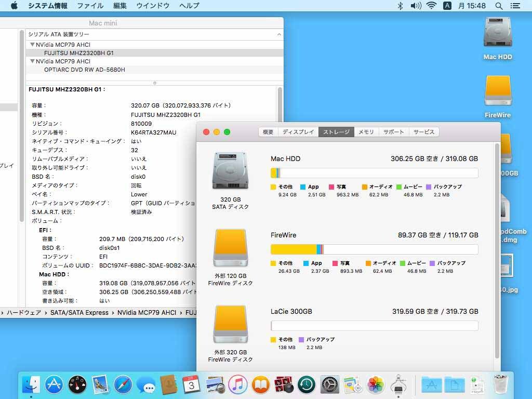Select OPTIARC DVD RW AD-5680H entry
Viewport: 532px width, 399px height.
[85, 70]
